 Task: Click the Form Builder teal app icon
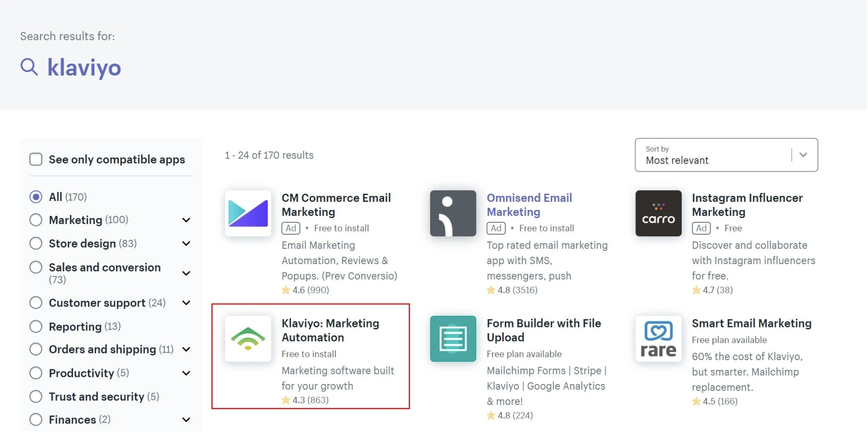(x=453, y=339)
